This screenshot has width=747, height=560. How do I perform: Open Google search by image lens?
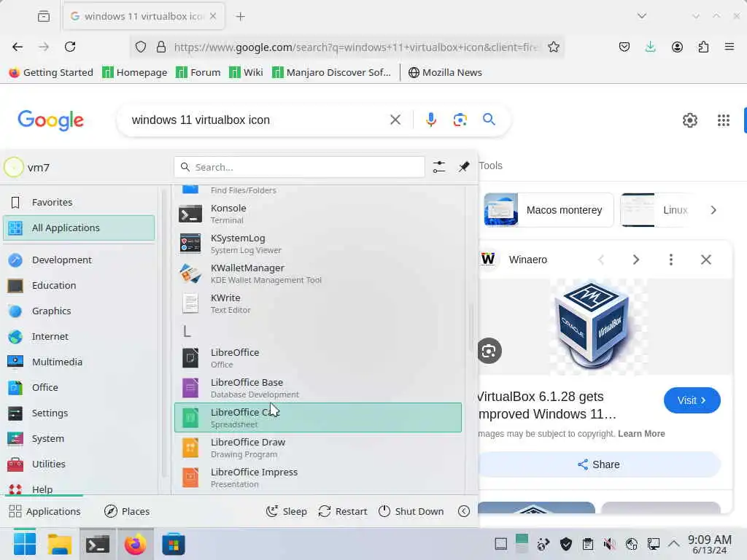tap(460, 120)
